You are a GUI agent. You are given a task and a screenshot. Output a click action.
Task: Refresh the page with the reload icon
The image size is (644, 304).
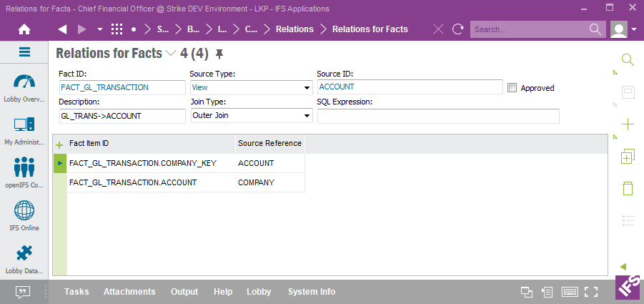pyautogui.click(x=458, y=29)
